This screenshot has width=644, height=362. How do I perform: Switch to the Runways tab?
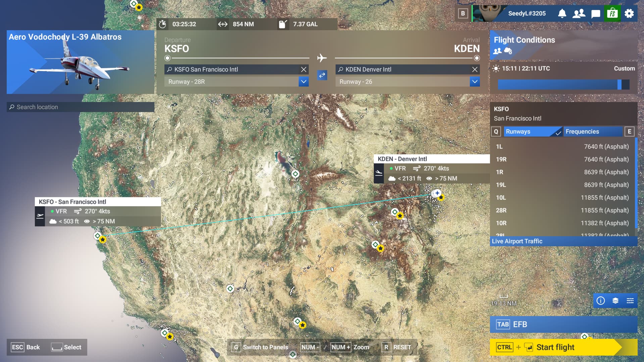533,132
